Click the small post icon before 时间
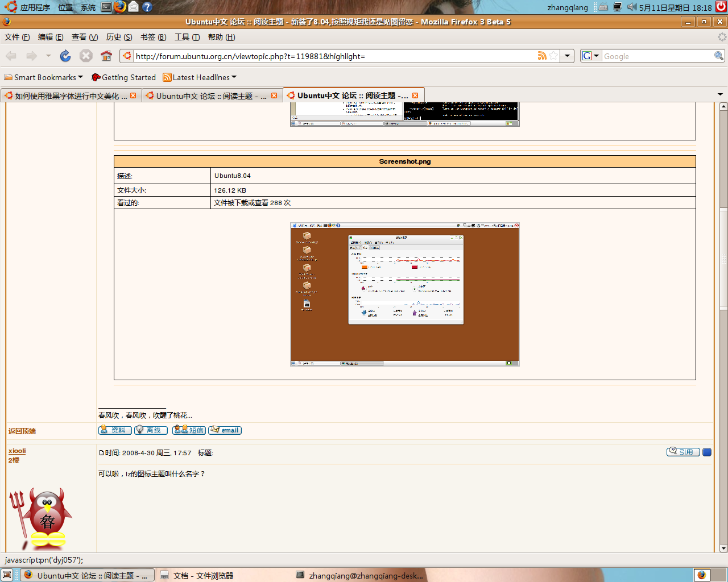Screen dimensions: 728x582 [x=101, y=453]
